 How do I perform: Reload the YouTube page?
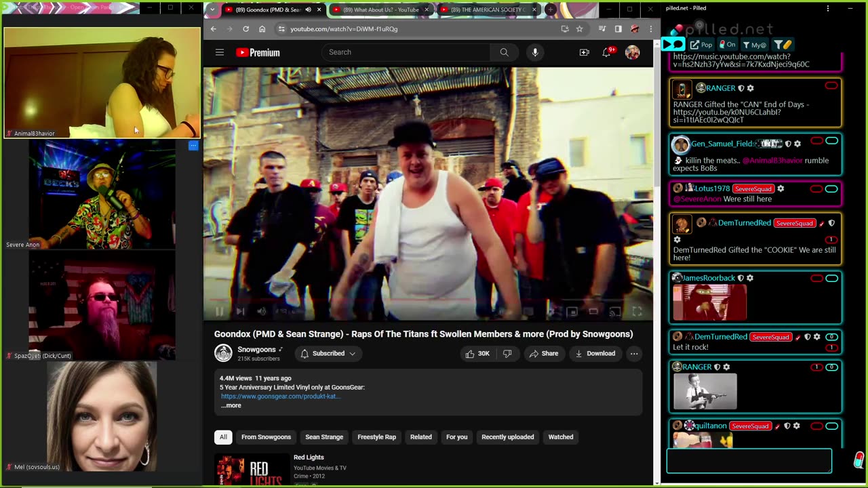[x=245, y=29]
